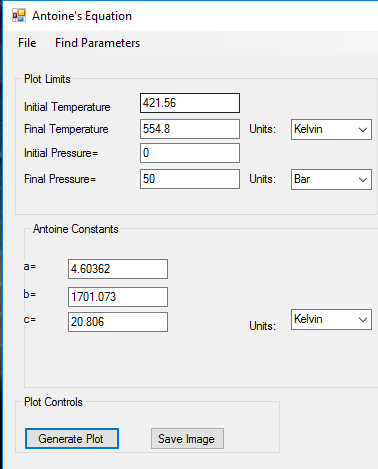Viewport: 378px width, 469px height.
Task: Click the Antoine Constants group label
Action: 76,229
